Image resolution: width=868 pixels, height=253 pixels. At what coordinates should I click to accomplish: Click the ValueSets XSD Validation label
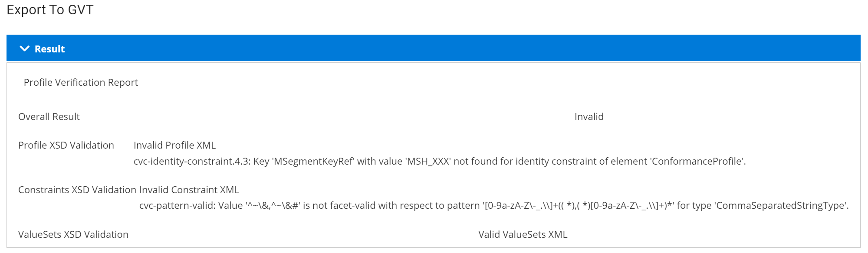[73, 234]
